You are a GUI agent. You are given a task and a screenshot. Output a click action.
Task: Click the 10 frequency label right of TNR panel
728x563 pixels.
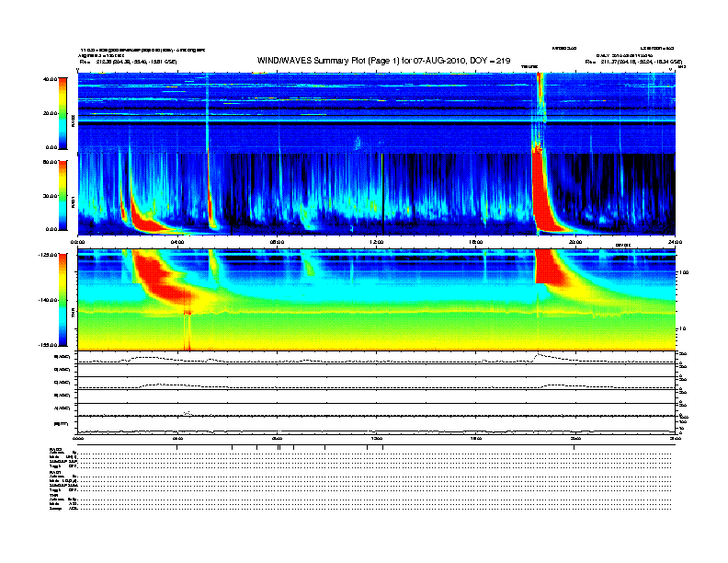click(x=683, y=329)
